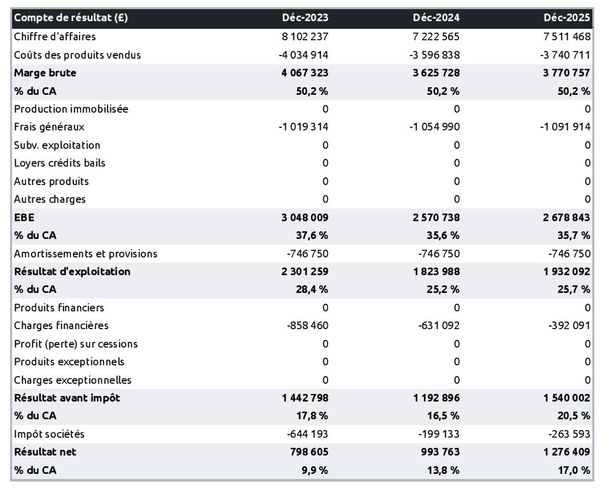Click the gross margin value 3 625 728
The width and height of the screenshot is (600, 490).
[430, 73]
